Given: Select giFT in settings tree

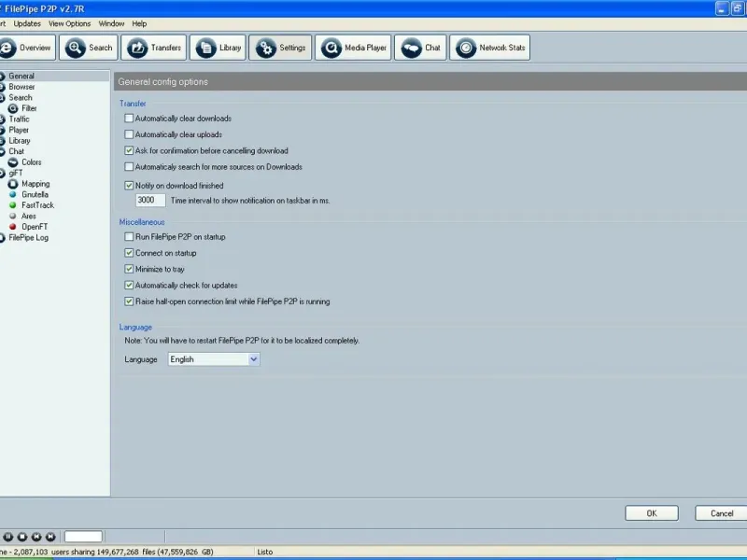Looking at the screenshot, I should coord(16,173).
